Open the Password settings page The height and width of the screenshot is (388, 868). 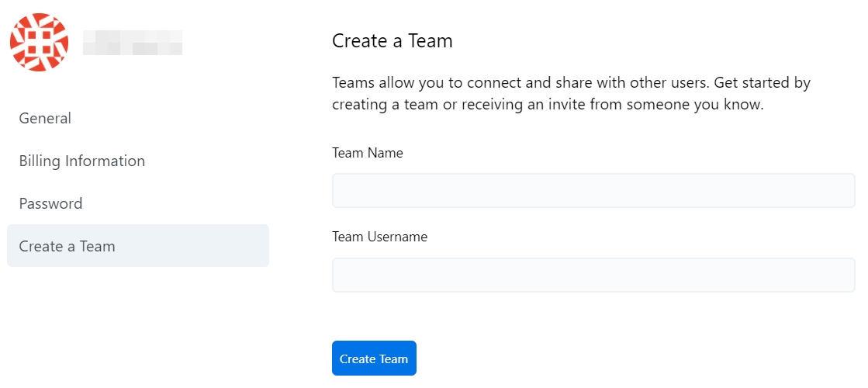tap(50, 204)
